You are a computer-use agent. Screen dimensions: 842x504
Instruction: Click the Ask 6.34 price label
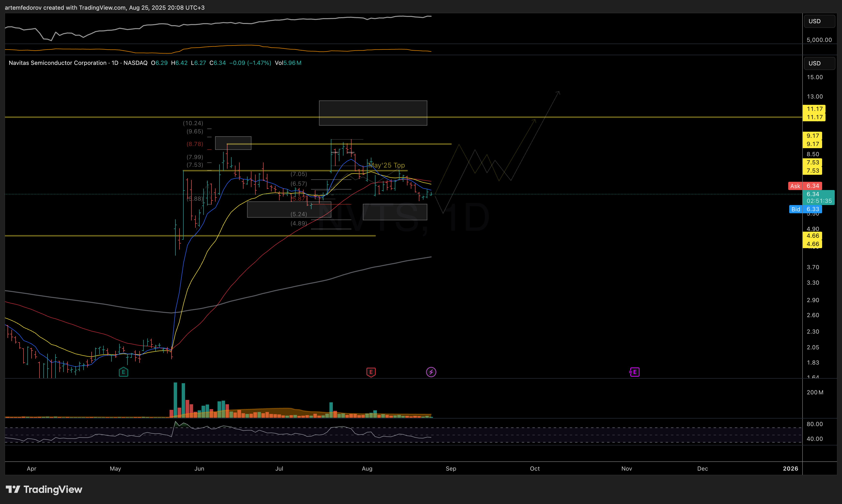tap(805, 186)
